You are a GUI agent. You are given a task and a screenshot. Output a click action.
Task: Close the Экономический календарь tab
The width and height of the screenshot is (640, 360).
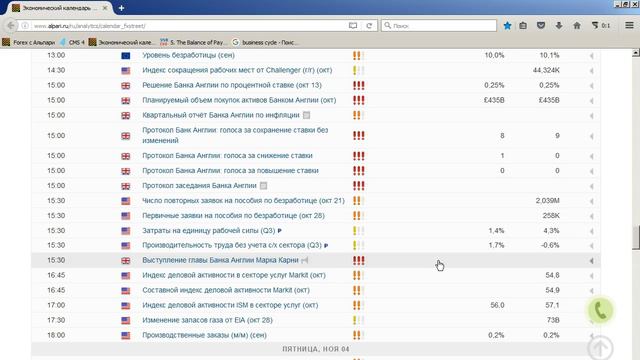tap(105, 8)
